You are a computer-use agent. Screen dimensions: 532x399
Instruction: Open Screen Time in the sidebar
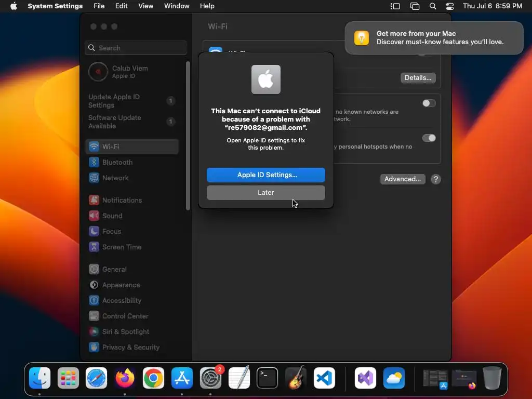132,247
